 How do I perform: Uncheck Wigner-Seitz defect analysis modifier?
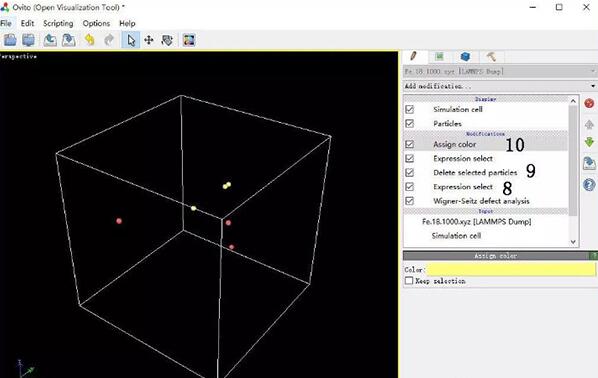(x=410, y=201)
